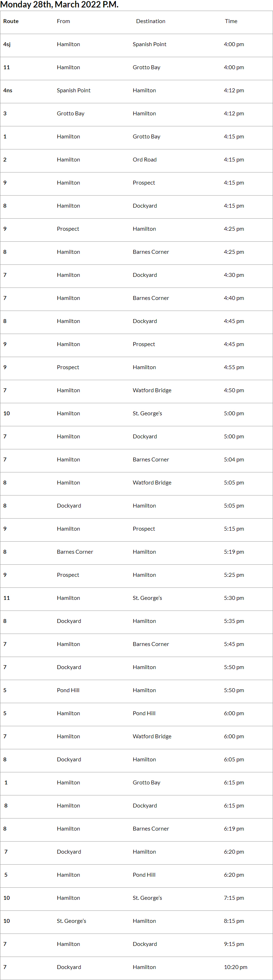Viewport: 273px width, 980px height.
Task: Click the Route column header
Action: (11, 21)
